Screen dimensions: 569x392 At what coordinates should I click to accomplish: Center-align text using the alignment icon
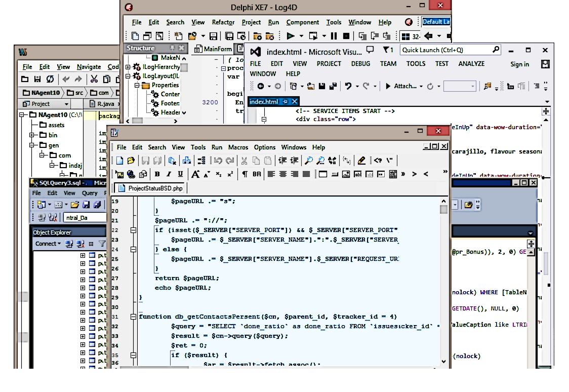282,174
